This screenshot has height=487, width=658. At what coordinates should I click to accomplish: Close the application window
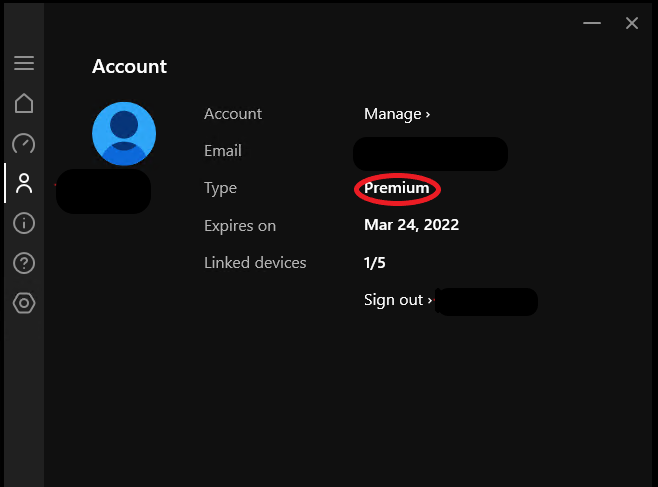pos(632,23)
